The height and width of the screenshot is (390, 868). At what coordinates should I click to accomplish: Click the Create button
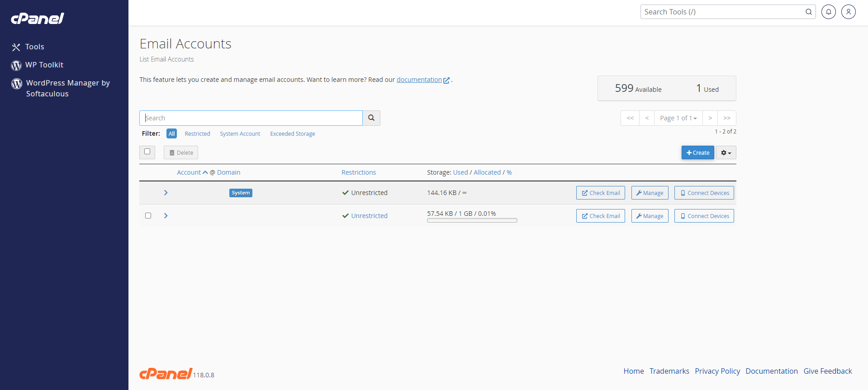698,152
